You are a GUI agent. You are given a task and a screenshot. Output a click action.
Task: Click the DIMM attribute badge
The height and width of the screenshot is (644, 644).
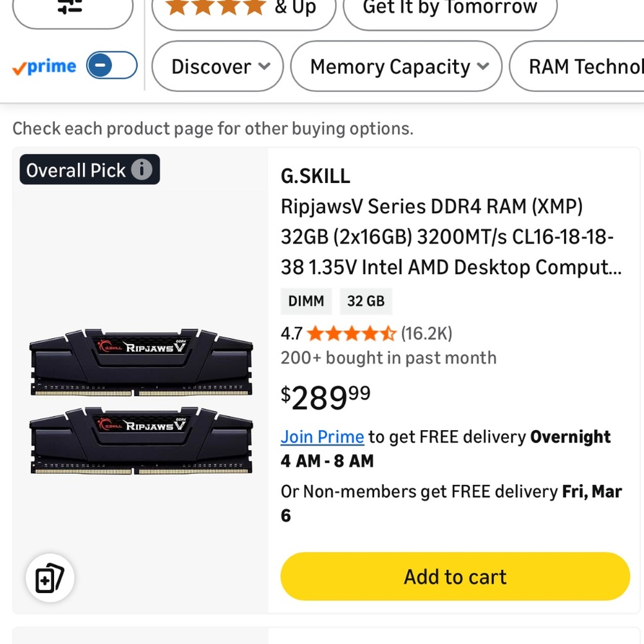[x=306, y=301]
